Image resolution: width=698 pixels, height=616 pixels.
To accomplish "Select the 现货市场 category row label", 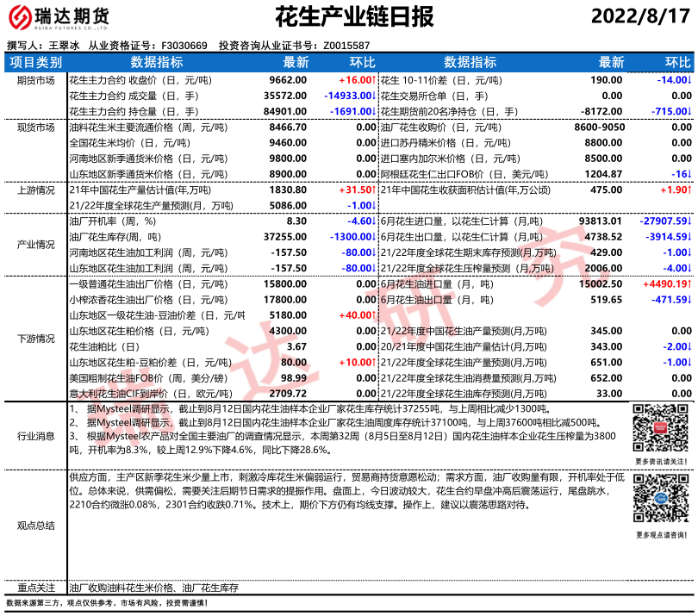I will point(35,127).
